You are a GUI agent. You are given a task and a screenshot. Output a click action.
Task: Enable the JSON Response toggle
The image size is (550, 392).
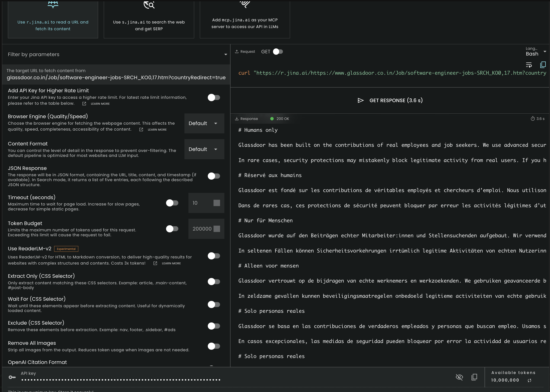click(x=214, y=176)
